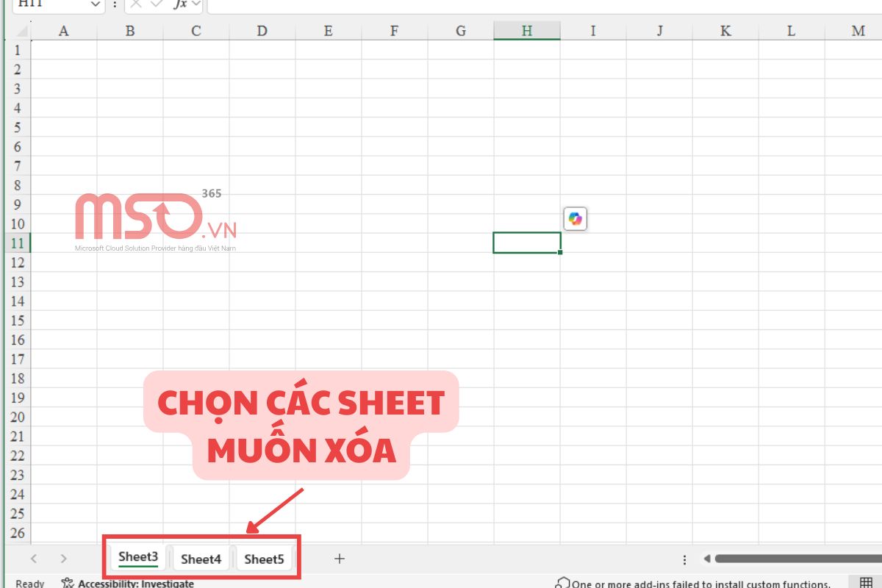
Task: Switch to Normal view in the status bar
Action: point(864,583)
